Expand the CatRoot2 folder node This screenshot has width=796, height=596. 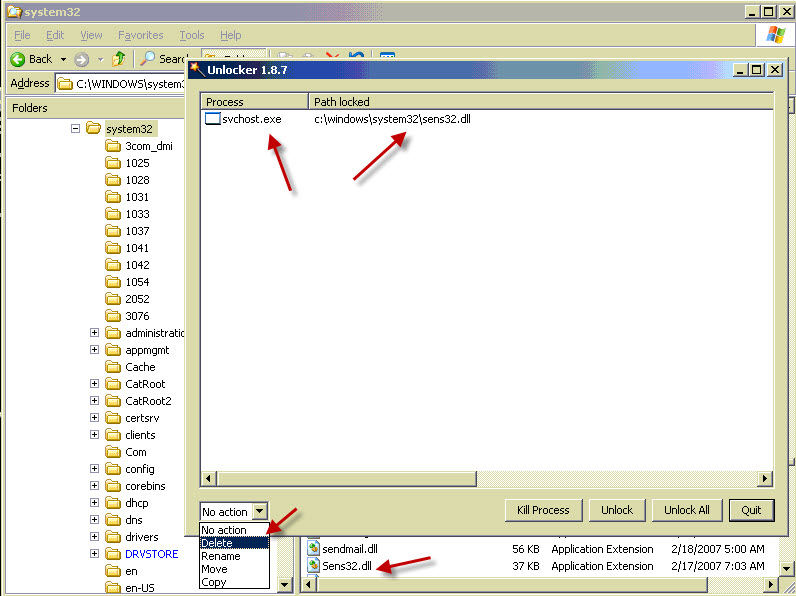coord(94,401)
